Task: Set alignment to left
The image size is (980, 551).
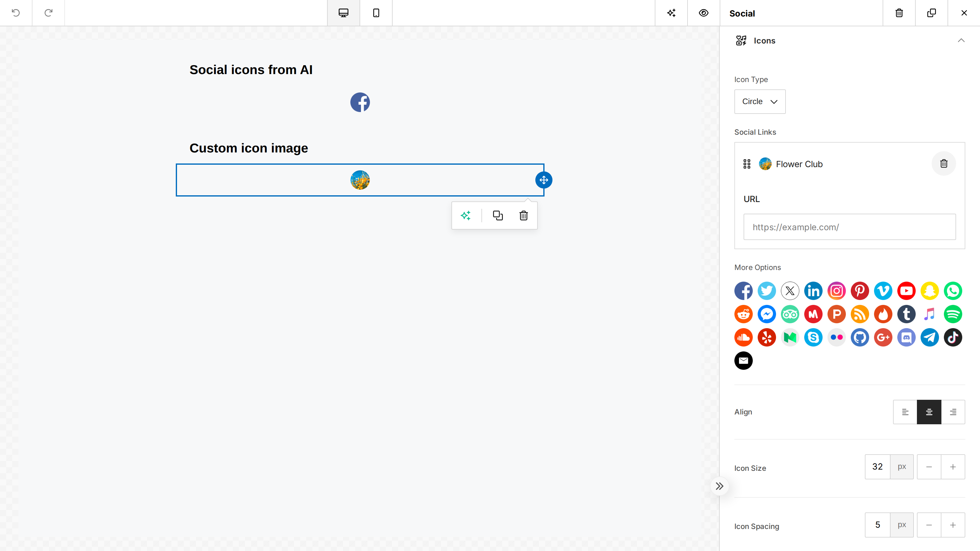Action: coord(905,412)
